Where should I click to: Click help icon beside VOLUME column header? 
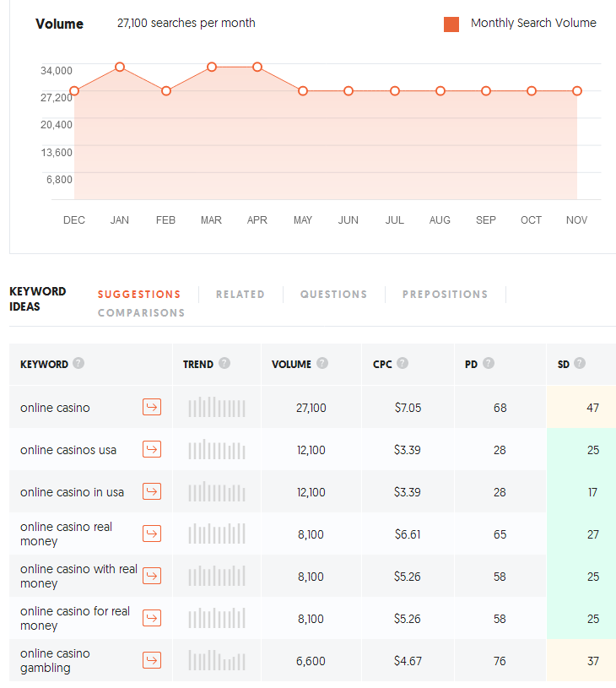point(322,364)
